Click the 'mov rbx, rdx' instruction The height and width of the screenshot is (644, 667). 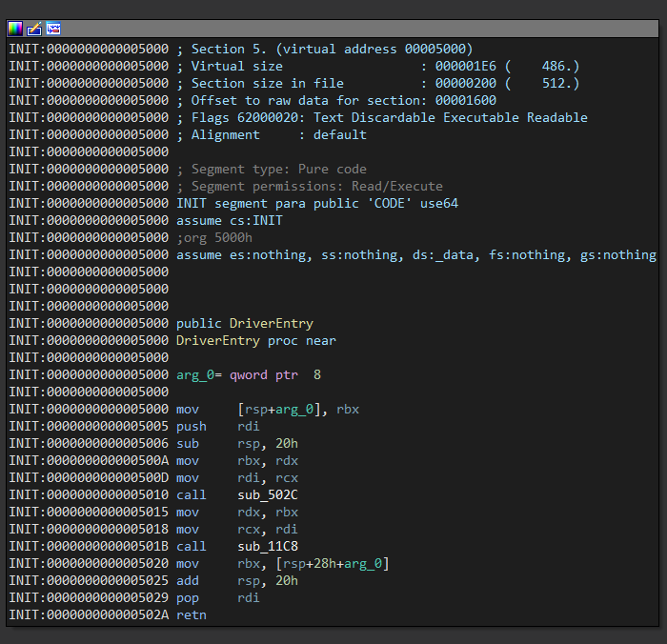[237, 461]
